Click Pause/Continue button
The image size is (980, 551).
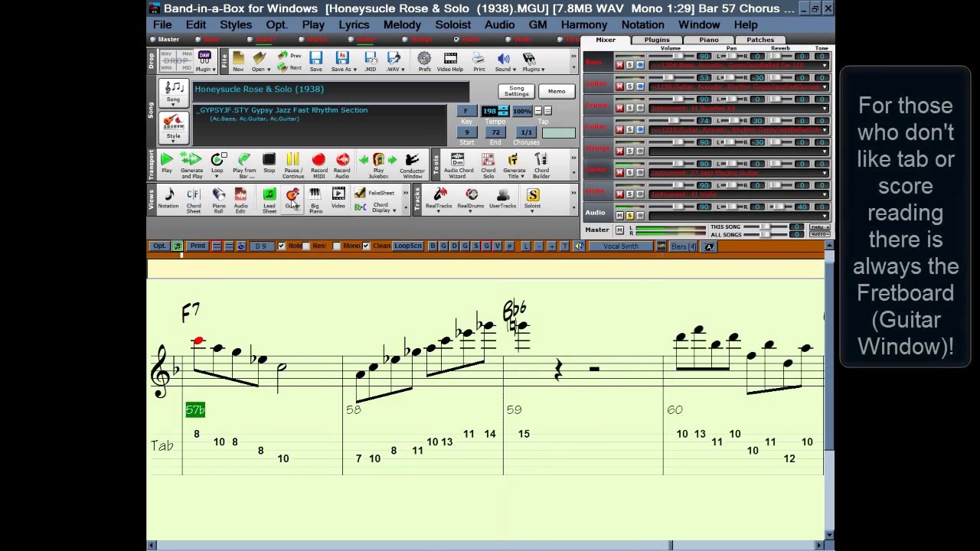click(293, 165)
